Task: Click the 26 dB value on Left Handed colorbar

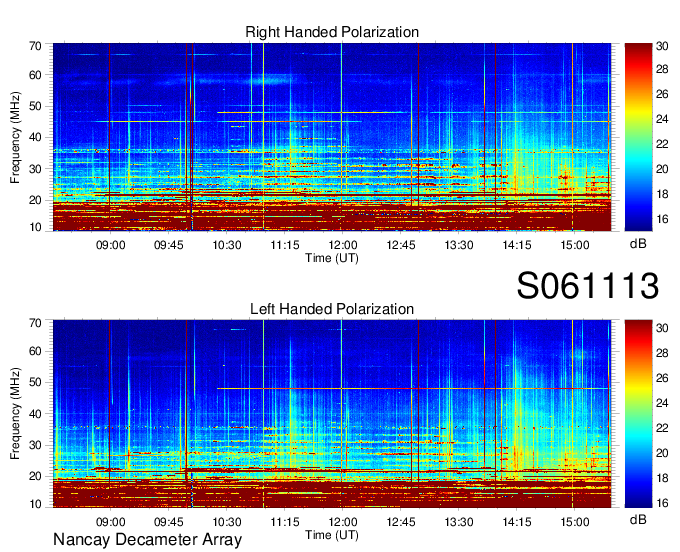Action: [x=662, y=378]
